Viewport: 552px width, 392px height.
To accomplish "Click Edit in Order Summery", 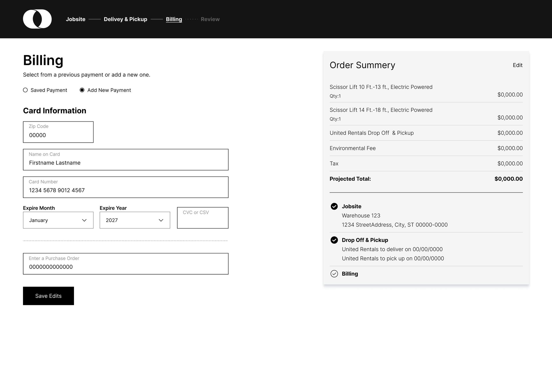I will click(x=517, y=65).
